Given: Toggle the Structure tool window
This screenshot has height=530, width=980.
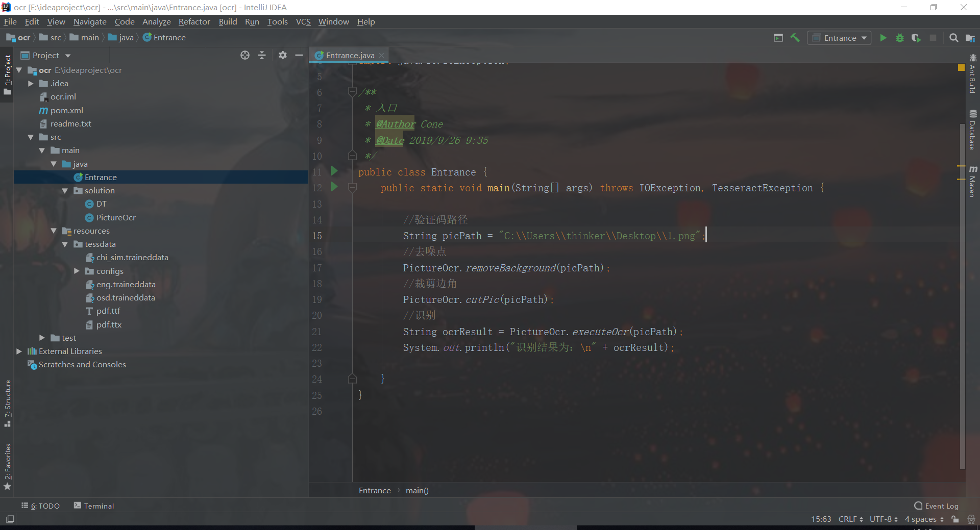Looking at the screenshot, I should (8, 403).
